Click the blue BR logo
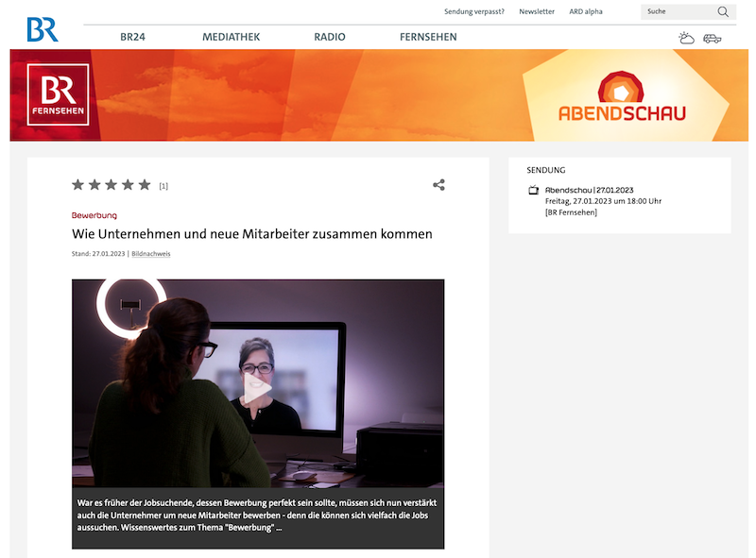This screenshot has width=756, height=558. tap(43, 29)
